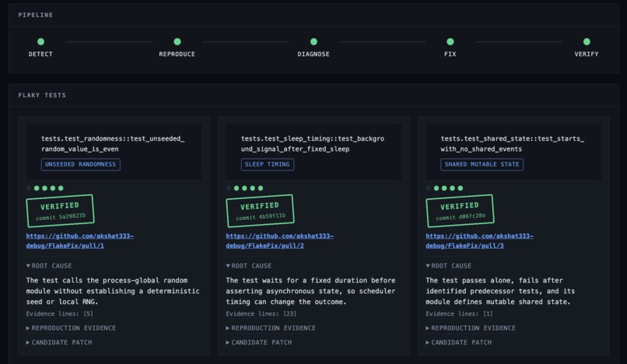Select the DIAGNOSE stage label

pyautogui.click(x=313, y=54)
